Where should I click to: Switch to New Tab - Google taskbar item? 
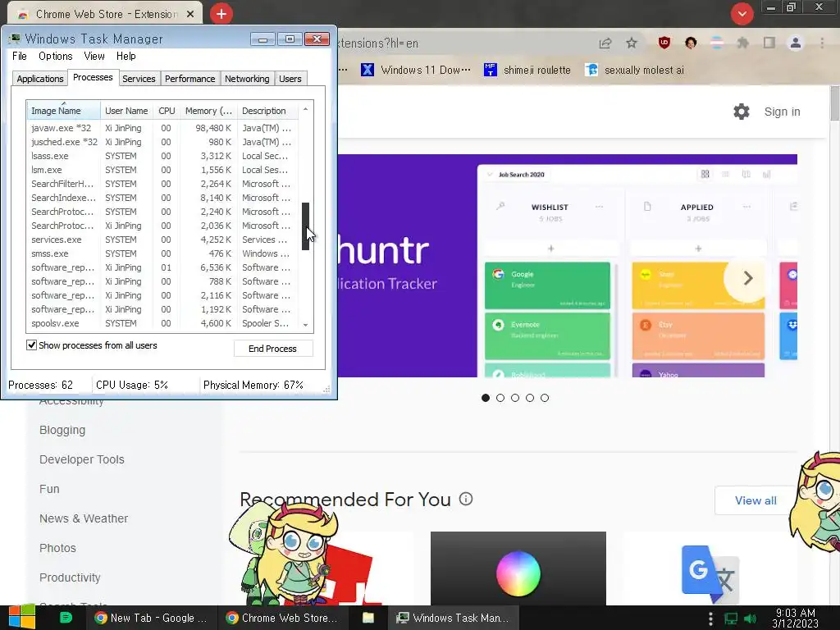pyautogui.click(x=151, y=618)
